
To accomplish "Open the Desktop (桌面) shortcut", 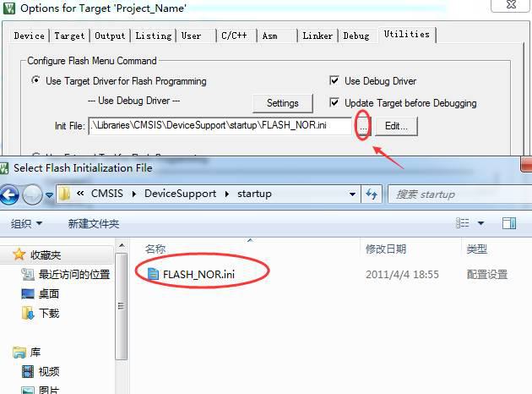I will coord(40,293).
